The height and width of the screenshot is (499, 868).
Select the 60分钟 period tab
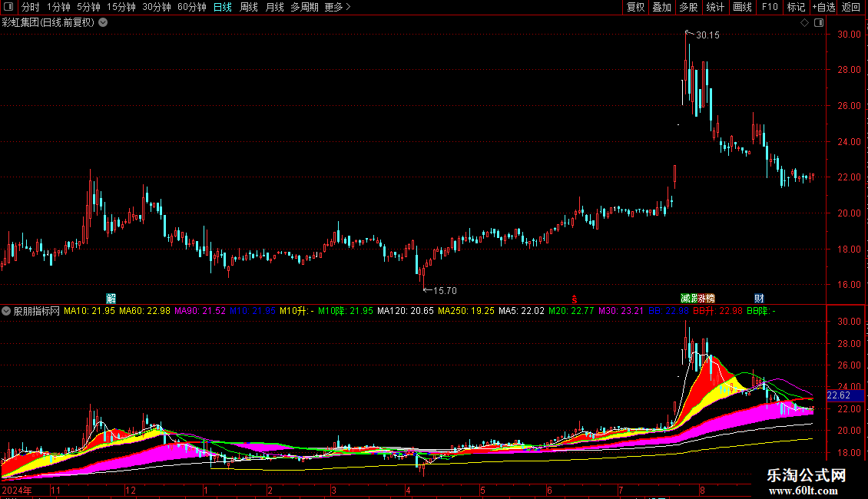pyautogui.click(x=192, y=7)
